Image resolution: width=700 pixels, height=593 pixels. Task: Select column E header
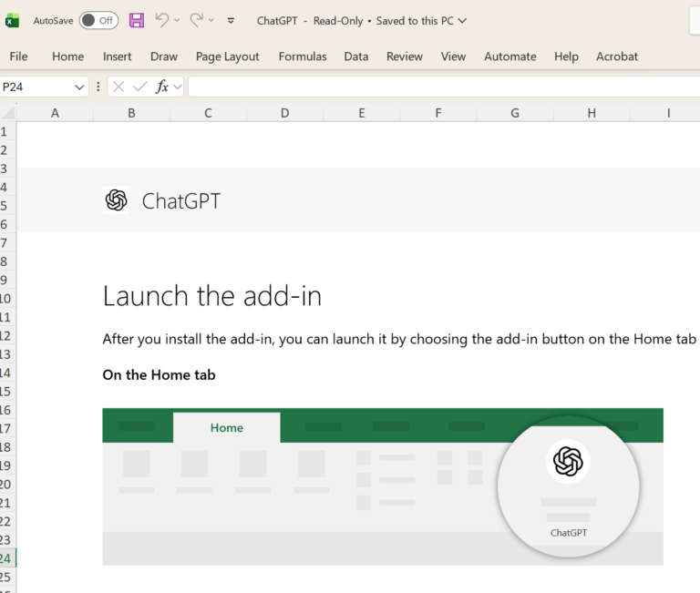(362, 113)
